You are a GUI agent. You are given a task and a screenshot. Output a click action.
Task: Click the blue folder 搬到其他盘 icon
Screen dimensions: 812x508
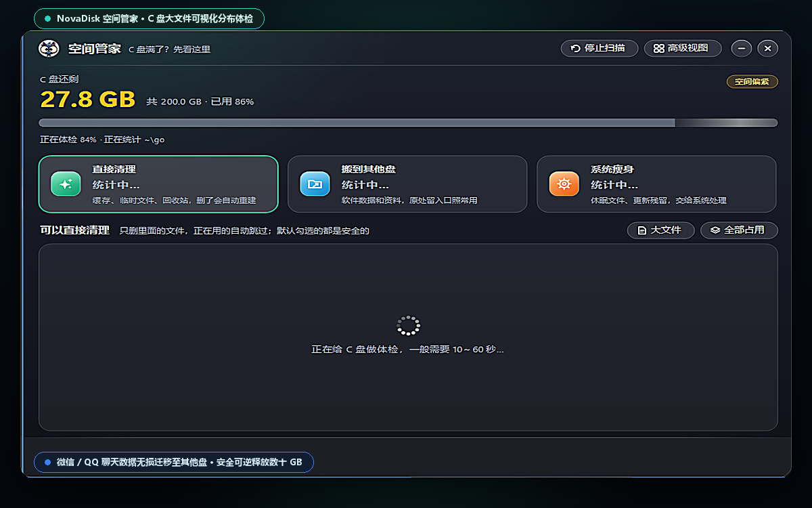[x=315, y=184]
